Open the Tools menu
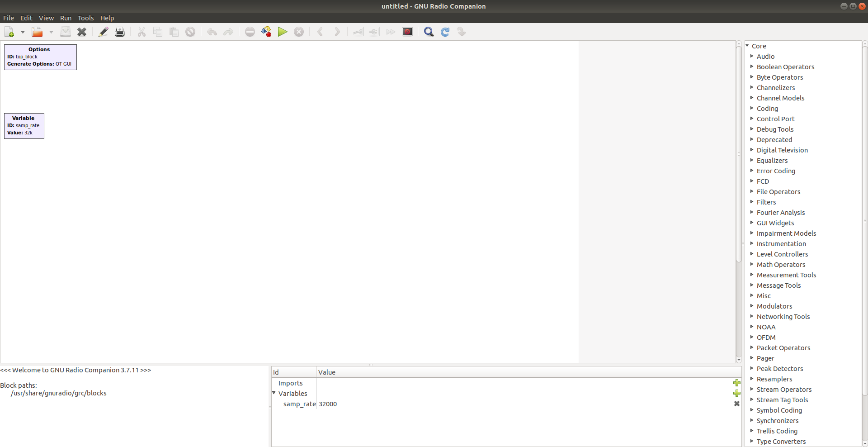This screenshot has width=868, height=447. (86, 18)
